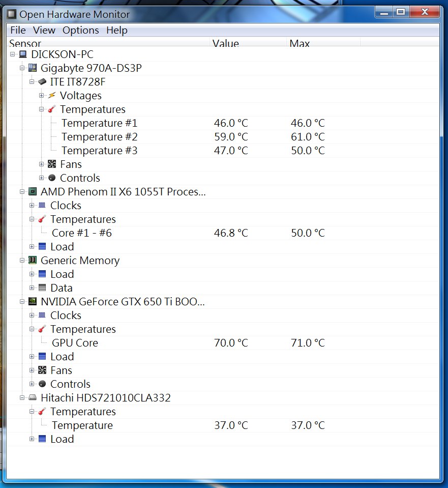Click the 61.0 °C max value
This screenshot has height=488, width=448.
tap(308, 136)
